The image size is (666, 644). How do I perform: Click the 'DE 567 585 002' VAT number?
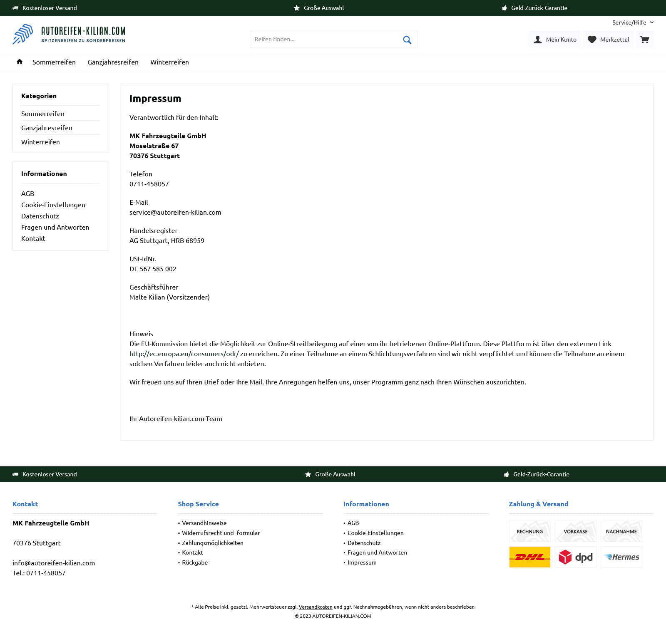click(x=153, y=269)
